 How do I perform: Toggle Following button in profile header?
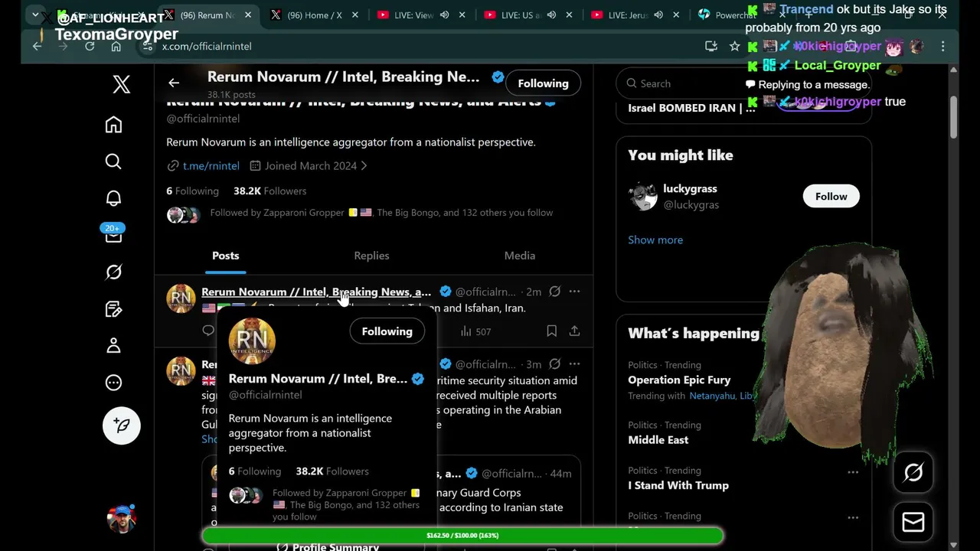coord(543,83)
